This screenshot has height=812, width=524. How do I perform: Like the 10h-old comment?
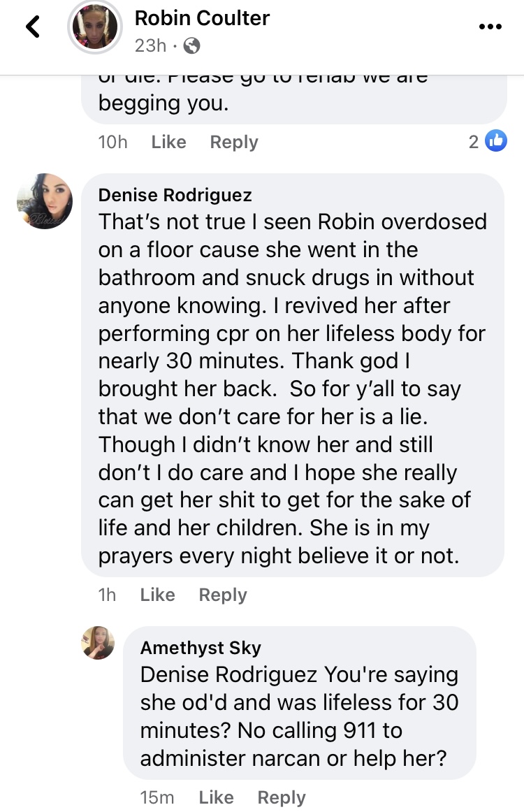[168, 142]
